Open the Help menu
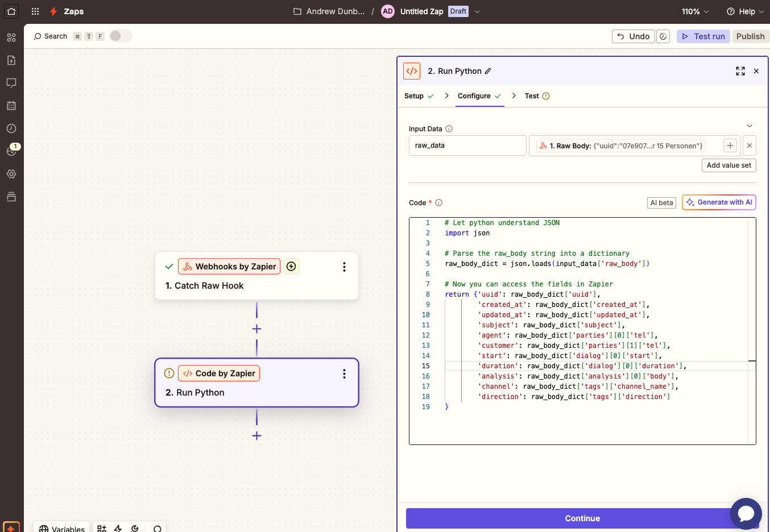Viewport: 770px width, 532px height. click(x=745, y=11)
